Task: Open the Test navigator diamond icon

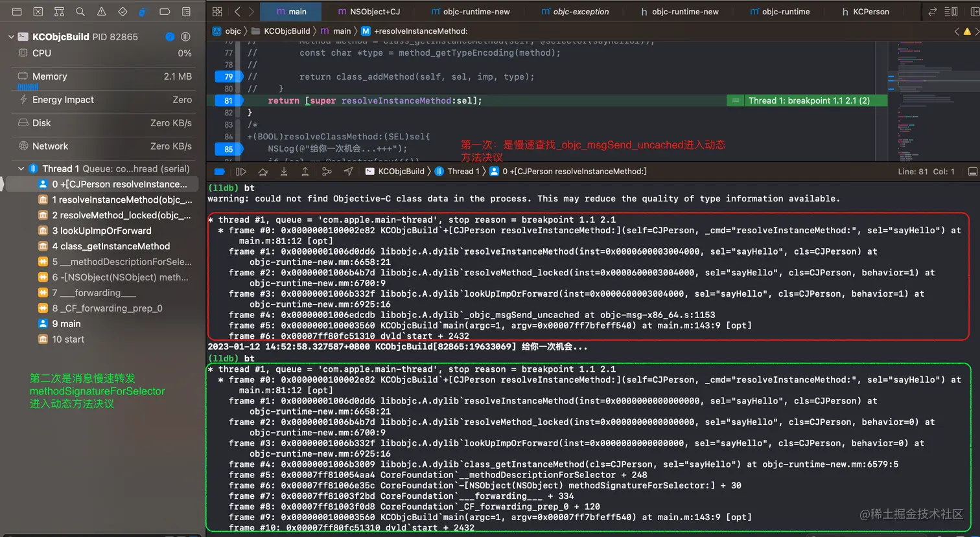Action: tap(122, 12)
